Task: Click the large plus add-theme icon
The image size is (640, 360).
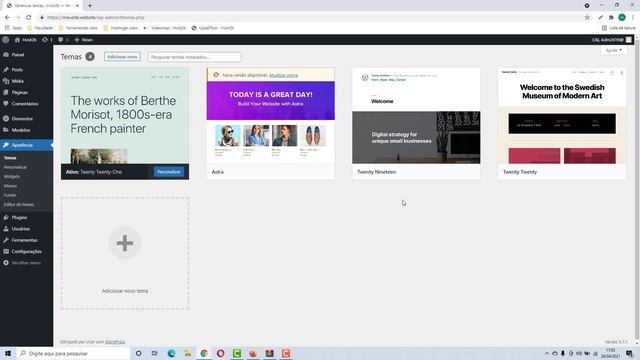Action: click(x=125, y=243)
